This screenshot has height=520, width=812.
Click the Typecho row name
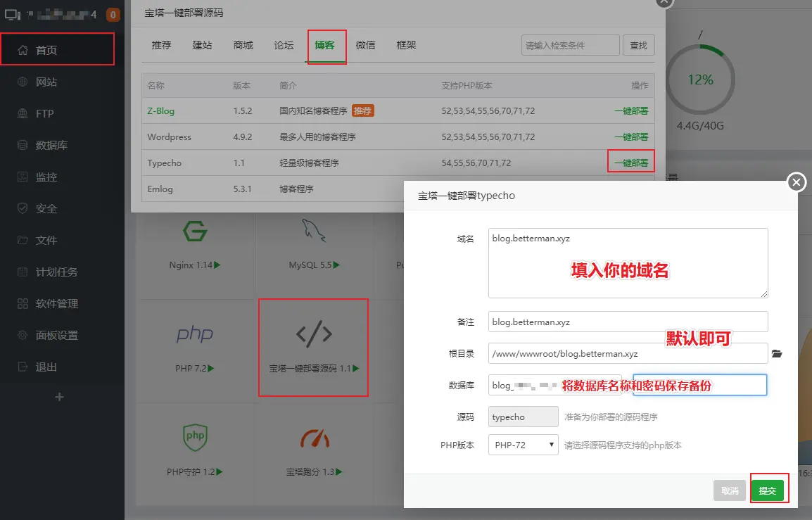[x=164, y=163]
